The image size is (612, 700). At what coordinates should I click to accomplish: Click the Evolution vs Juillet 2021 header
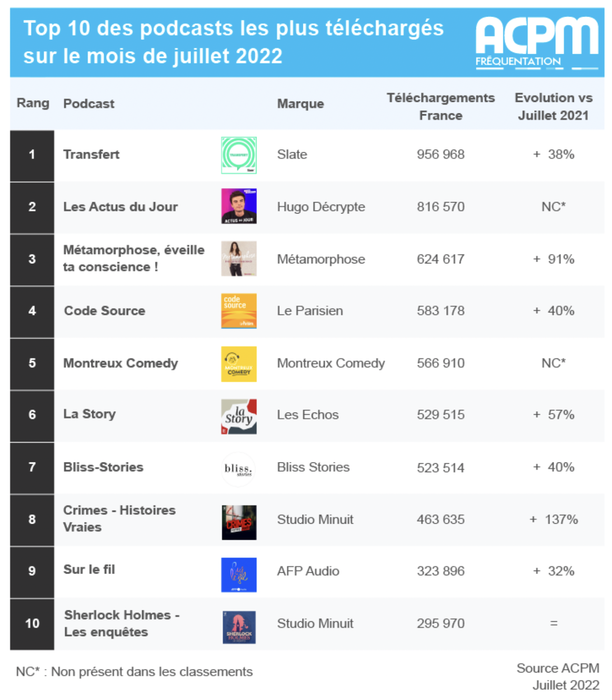[x=553, y=106]
